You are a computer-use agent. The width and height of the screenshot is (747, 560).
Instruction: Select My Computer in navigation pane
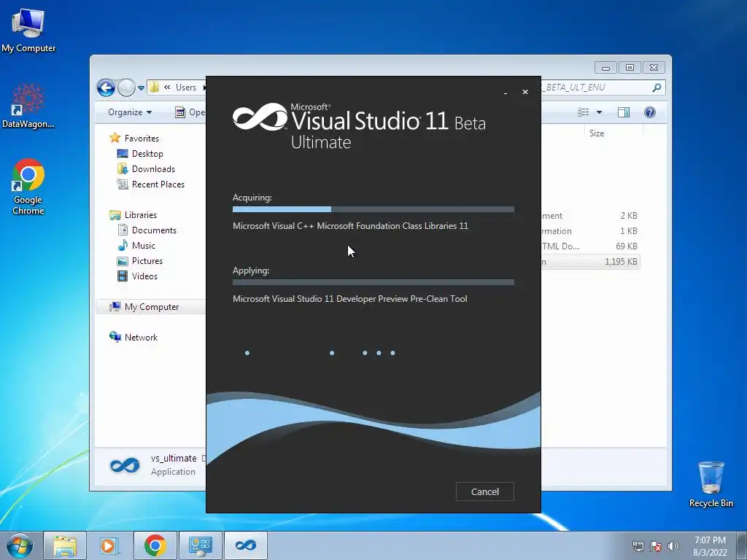point(152,307)
